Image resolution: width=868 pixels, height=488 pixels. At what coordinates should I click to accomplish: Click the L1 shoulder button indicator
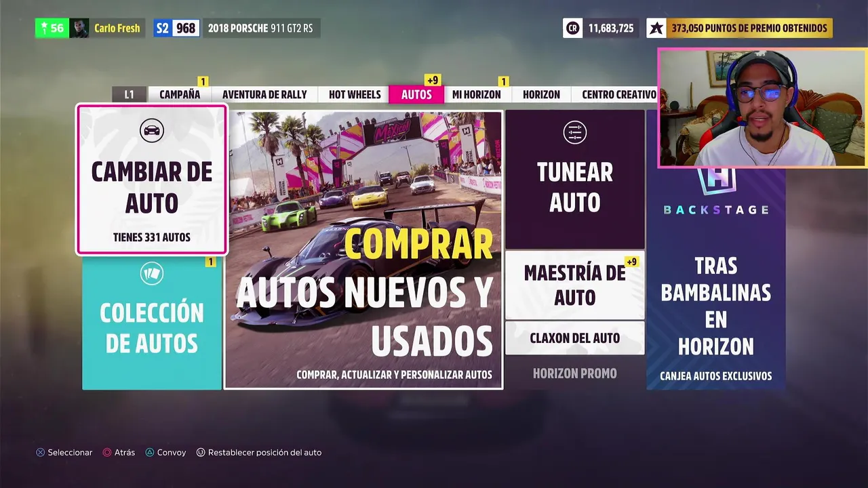(129, 94)
